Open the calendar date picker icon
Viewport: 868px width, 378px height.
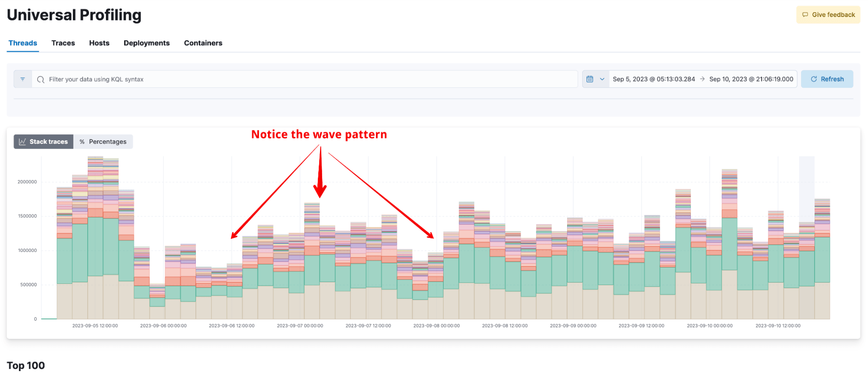(x=590, y=79)
